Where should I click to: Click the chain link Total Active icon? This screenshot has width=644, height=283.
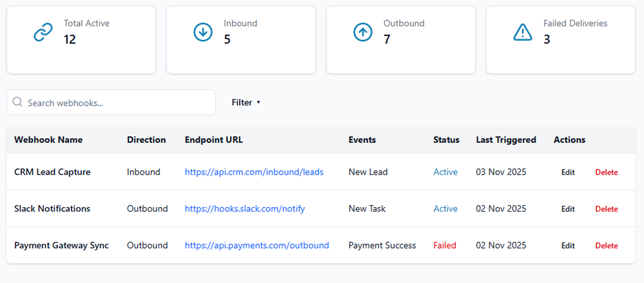click(x=43, y=33)
